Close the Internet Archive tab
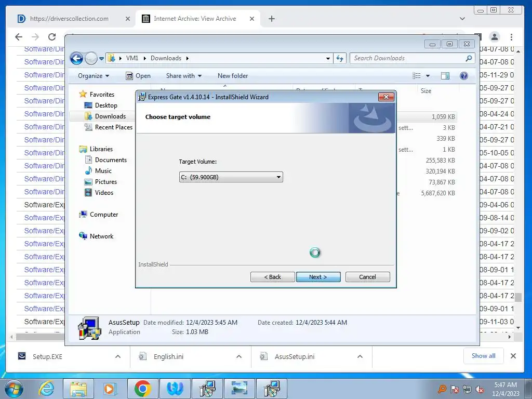 coord(252,19)
